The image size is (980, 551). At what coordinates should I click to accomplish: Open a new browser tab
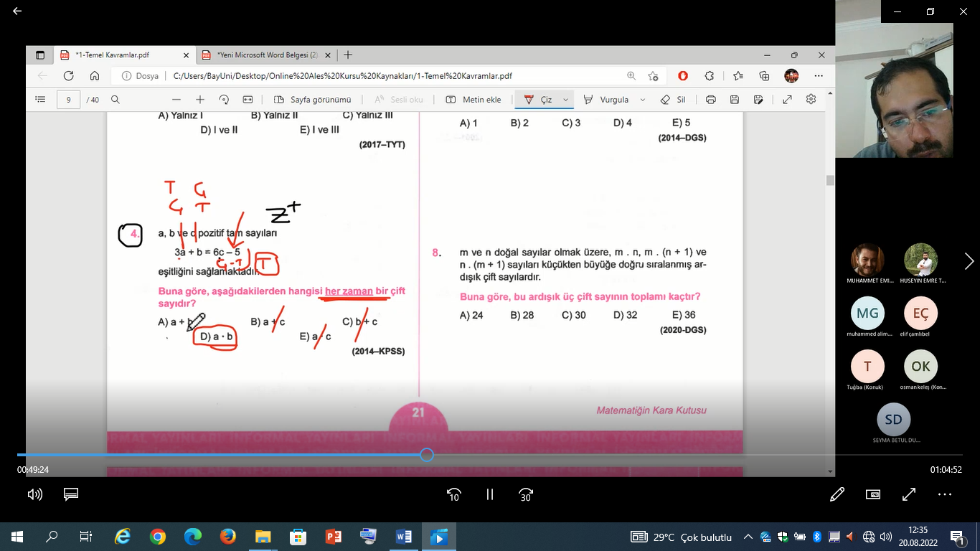tap(348, 55)
